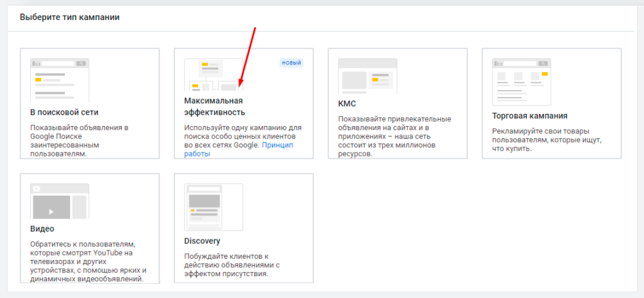The height and width of the screenshot is (298, 644).
Task: Click the 'Выберите тип кампании' heading
Action: click(x=70, y=17)
